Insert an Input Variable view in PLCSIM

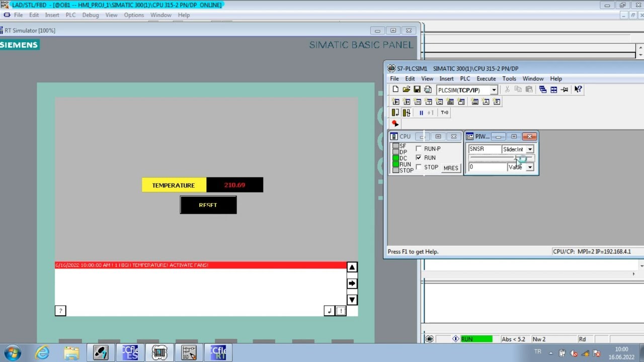point(395,102)
